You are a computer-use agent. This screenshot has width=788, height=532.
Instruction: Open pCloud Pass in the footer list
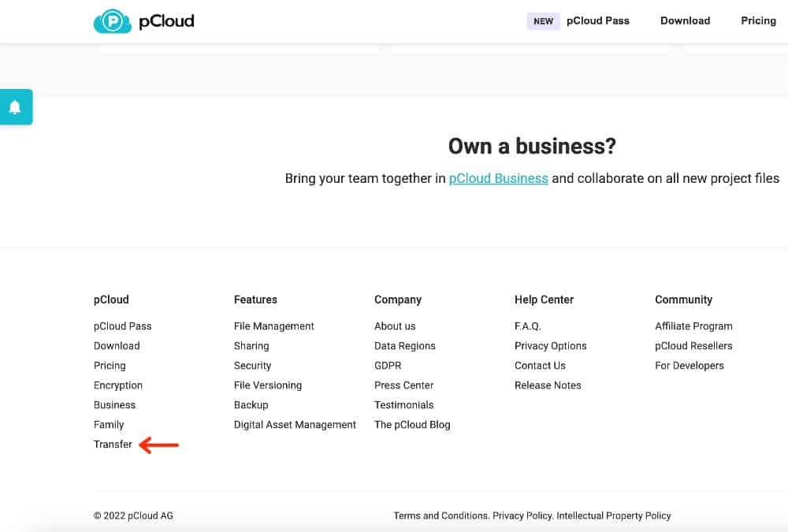(122, 326)
